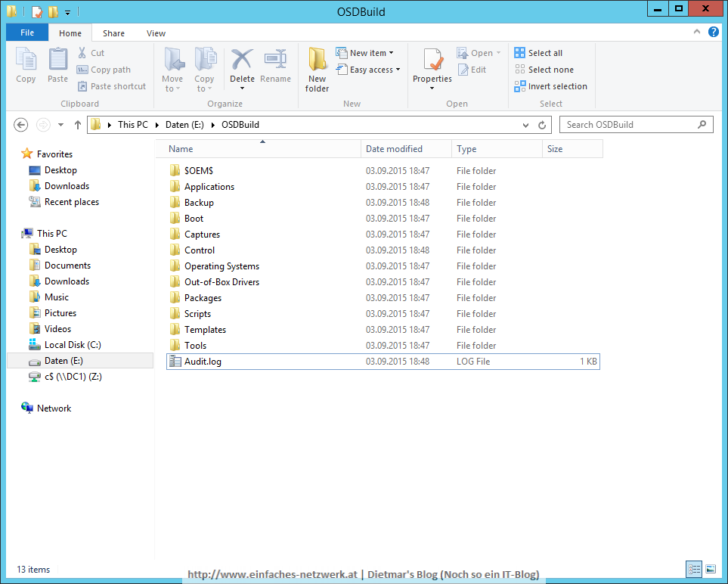Click quick access Properties icon in title bar

click(37, 11)
